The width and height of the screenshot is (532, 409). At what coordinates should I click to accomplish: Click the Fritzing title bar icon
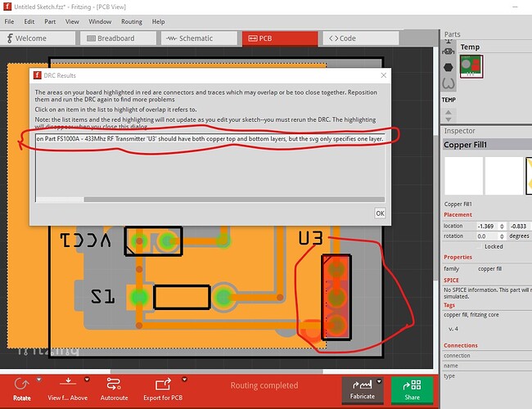click(7, 7)
